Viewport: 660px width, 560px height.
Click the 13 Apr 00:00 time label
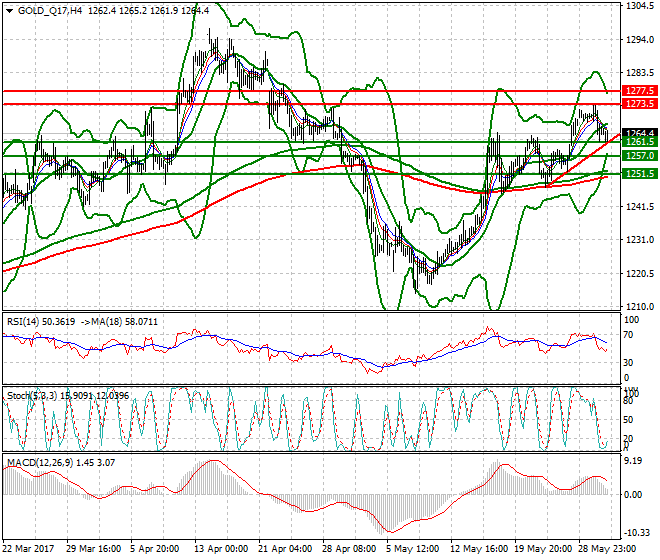221,549
